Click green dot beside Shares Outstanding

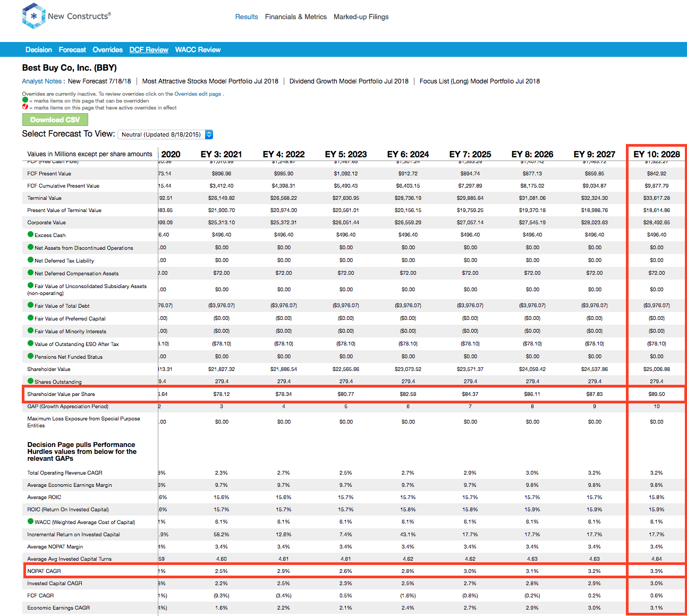point(30,381)
